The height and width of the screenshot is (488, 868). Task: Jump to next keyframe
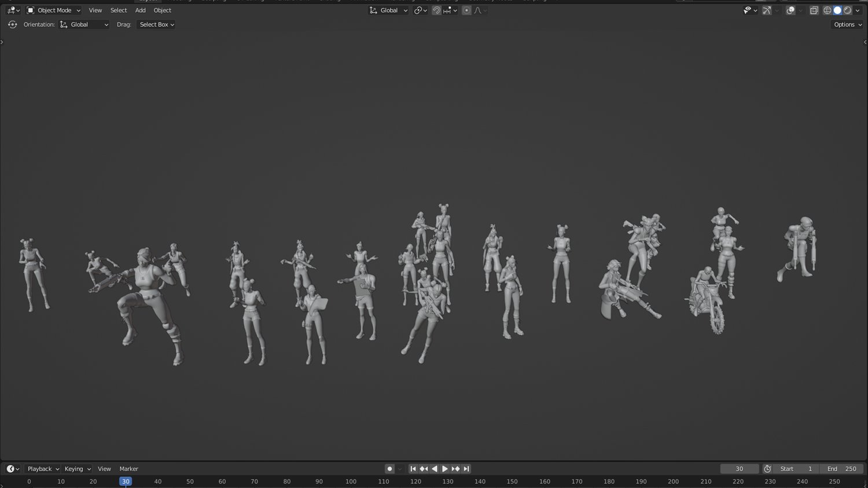point(455,469)
